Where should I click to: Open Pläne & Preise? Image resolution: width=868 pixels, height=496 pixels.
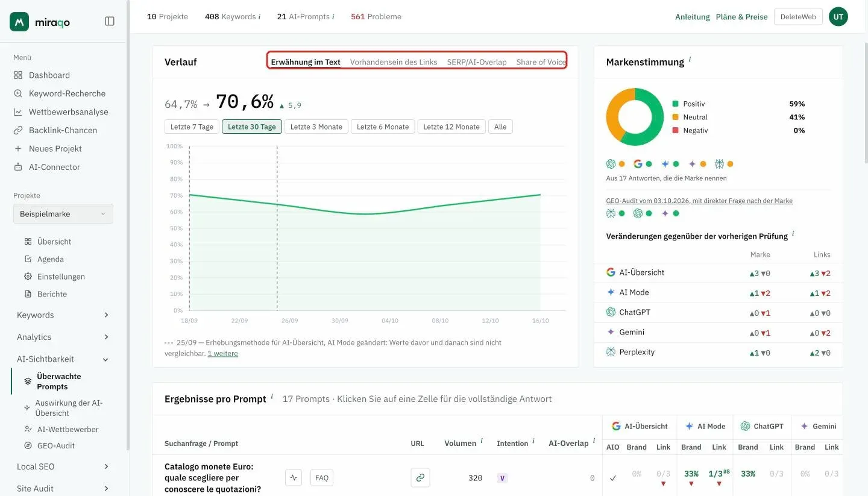pos(741,17)
